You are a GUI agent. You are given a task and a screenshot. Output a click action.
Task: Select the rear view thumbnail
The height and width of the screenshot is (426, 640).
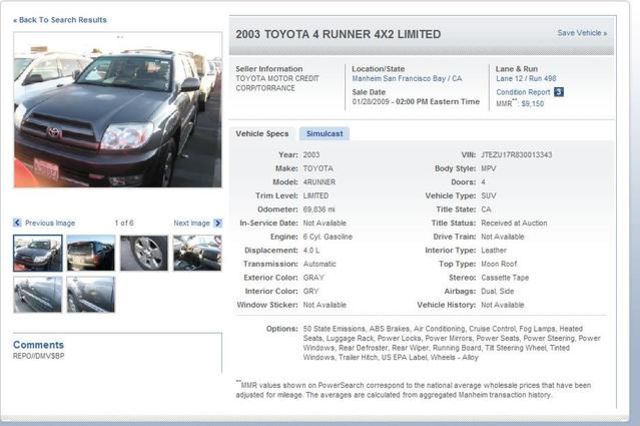[x=91, y=253]
